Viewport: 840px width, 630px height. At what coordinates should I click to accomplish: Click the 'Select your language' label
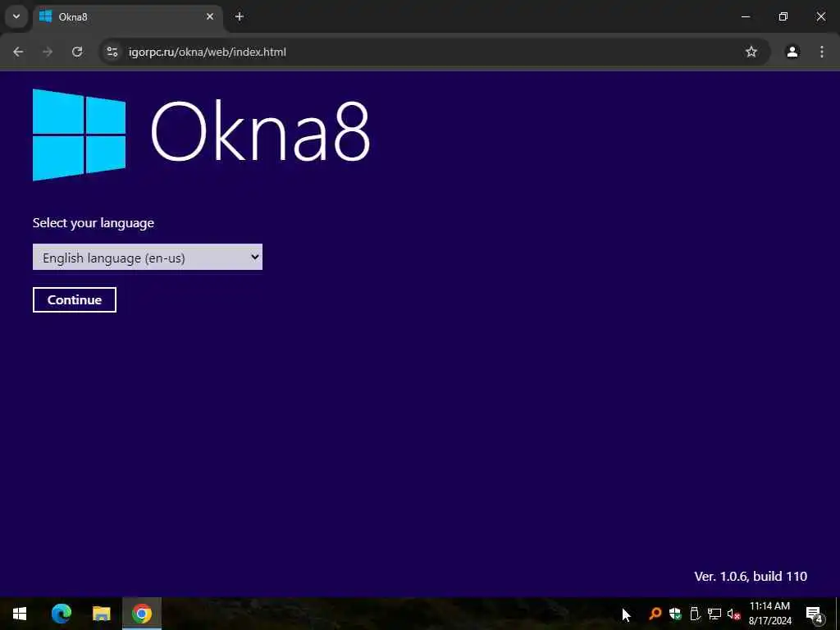(94, 223)
